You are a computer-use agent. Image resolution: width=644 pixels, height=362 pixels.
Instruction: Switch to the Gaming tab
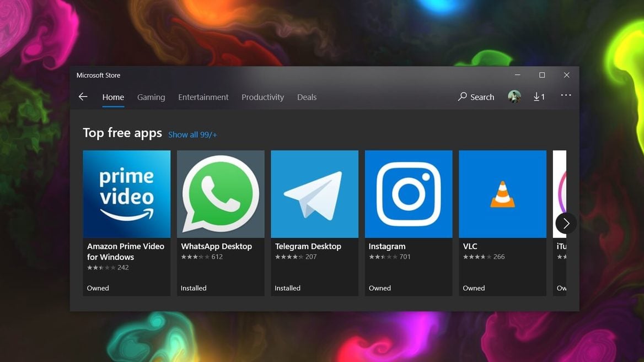[151, 97]
